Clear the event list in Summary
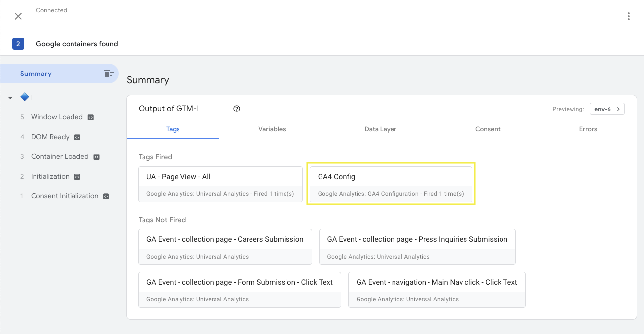 click(x=108, y=74)
